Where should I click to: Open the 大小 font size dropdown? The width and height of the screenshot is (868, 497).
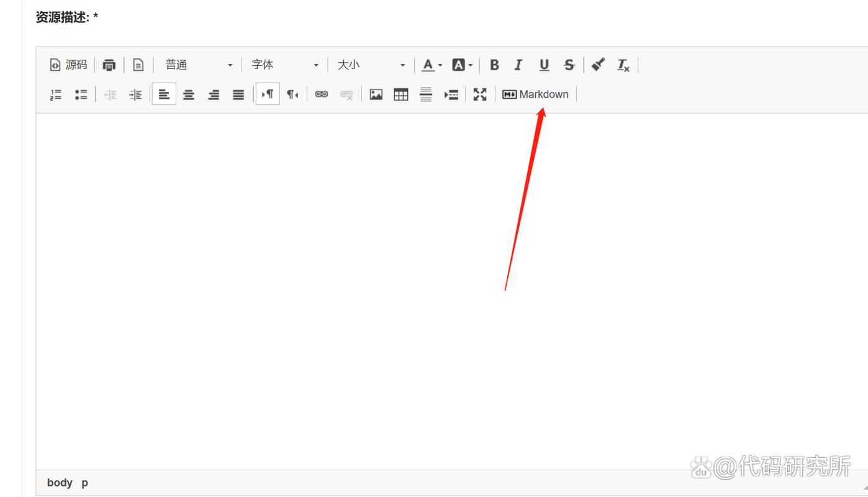pyautogui.click(x=371, y=65)
